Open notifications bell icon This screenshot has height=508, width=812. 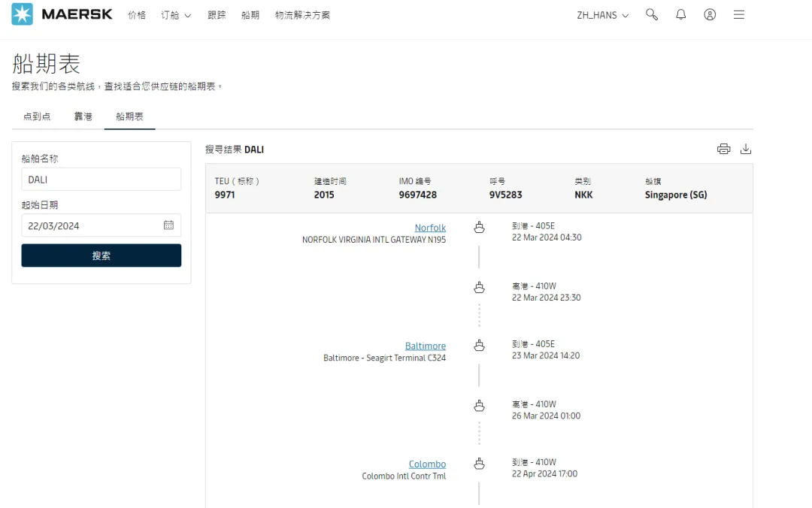(x=681, y=15)
